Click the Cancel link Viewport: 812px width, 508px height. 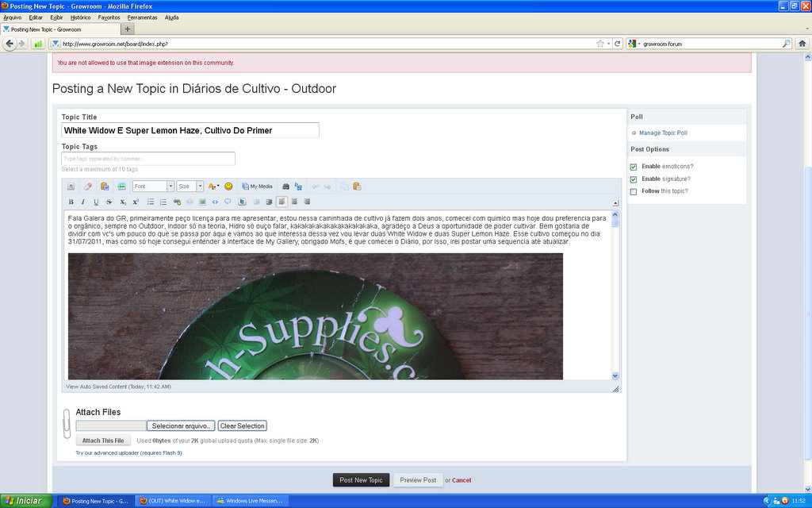[462, 480]
